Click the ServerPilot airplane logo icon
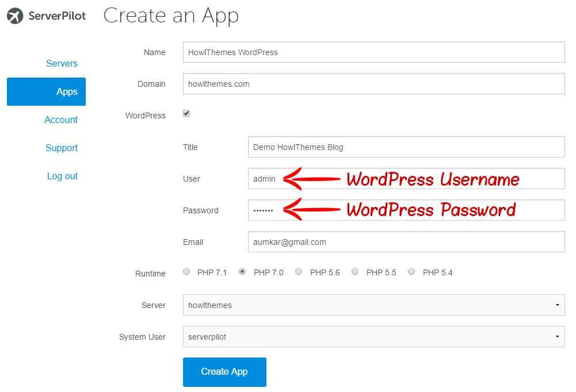Viewport: 576px width, 392px height. point(15,16)
